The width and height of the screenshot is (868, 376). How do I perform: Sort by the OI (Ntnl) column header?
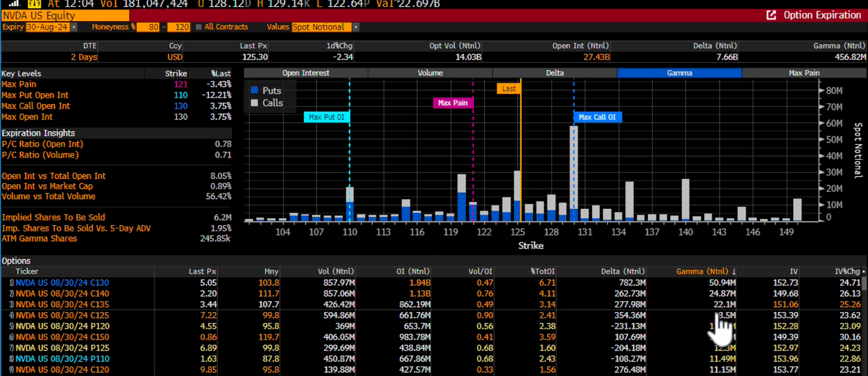point(413,271)
